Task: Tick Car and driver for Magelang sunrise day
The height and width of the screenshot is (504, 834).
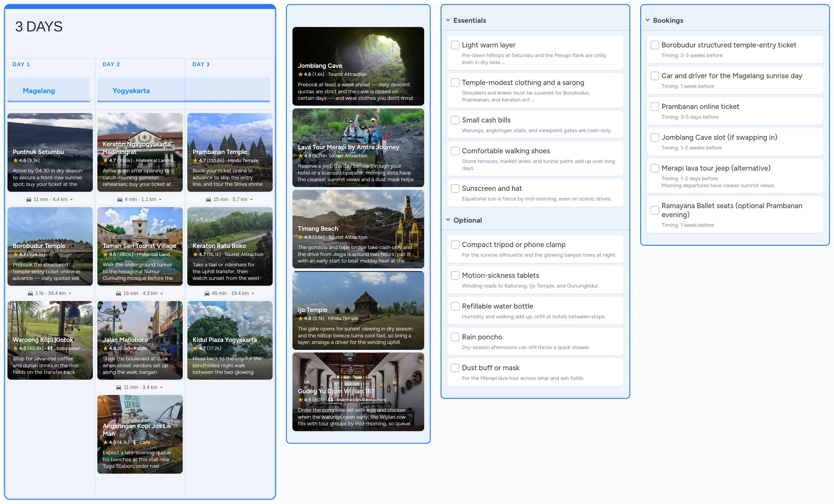Action: coord(655,76)
